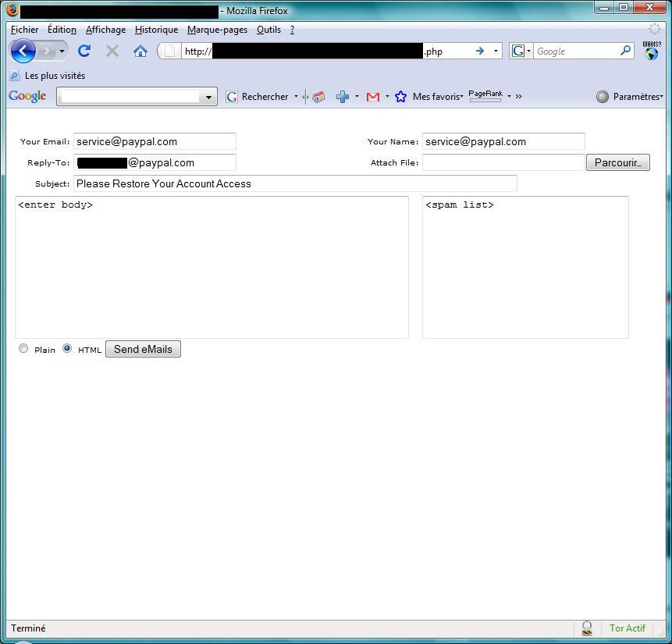Click the blue plus icon in Google toolbar
The image size is (672, 644).
(343, 97)
